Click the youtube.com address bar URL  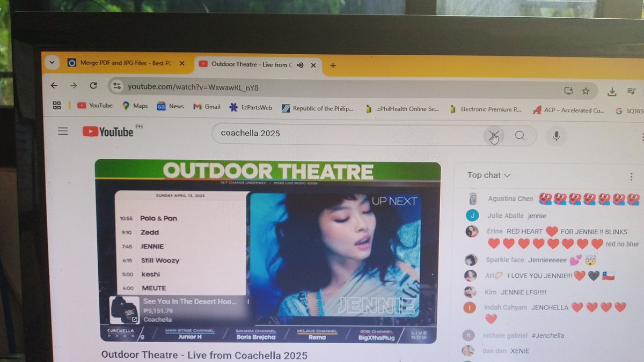point(193,87)
